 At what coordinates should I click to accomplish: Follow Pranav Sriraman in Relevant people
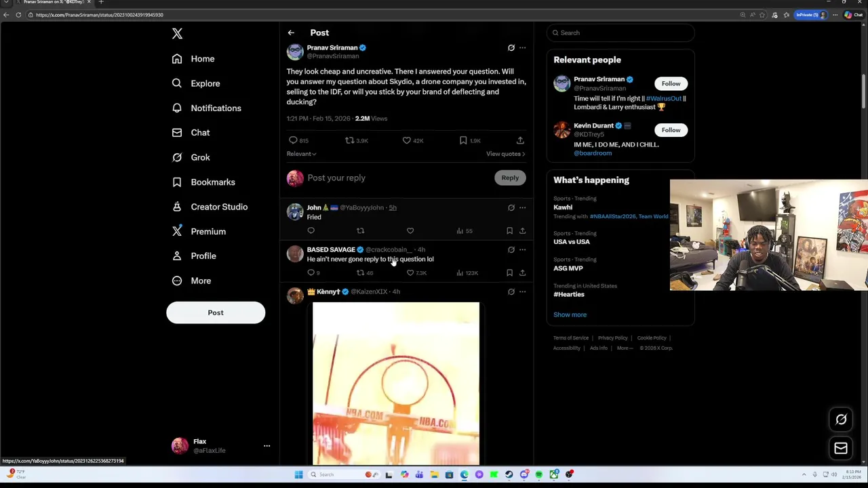[x=671, y=83]
